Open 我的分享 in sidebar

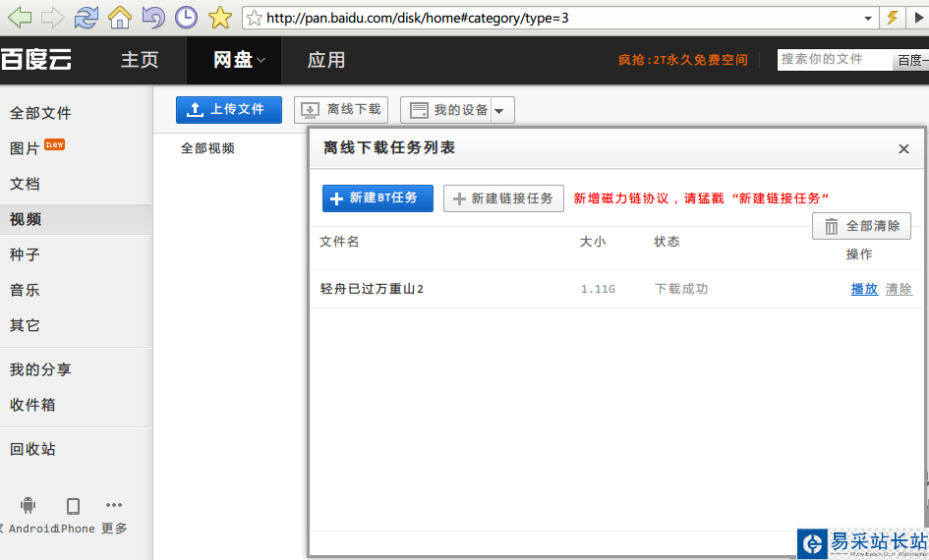pyautogui.click(x=40, y=369)
